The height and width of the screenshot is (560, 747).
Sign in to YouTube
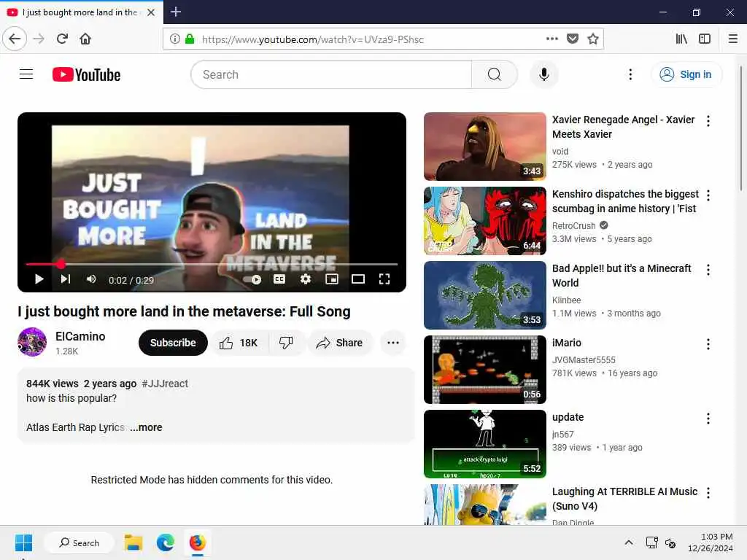[686, 74]
